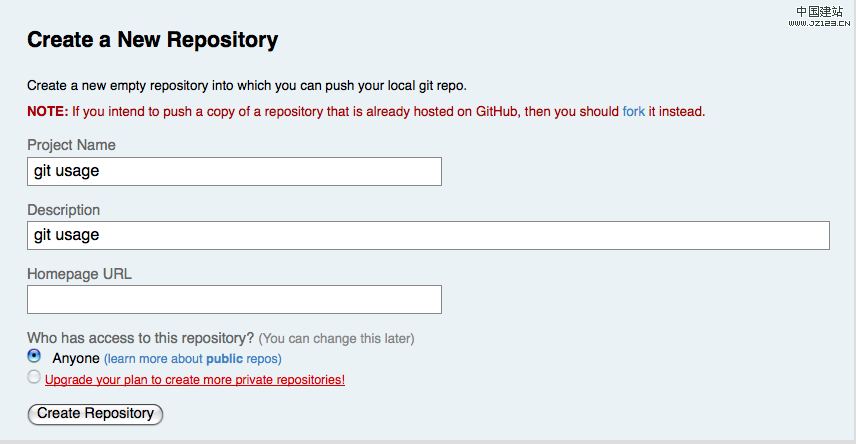Open the fork link in the note
Viewport: 856px width, 444px height.
(634, 111)
